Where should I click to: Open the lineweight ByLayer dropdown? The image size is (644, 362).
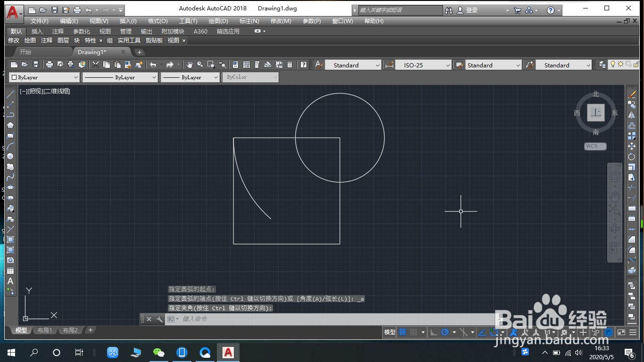click(190, 77)
